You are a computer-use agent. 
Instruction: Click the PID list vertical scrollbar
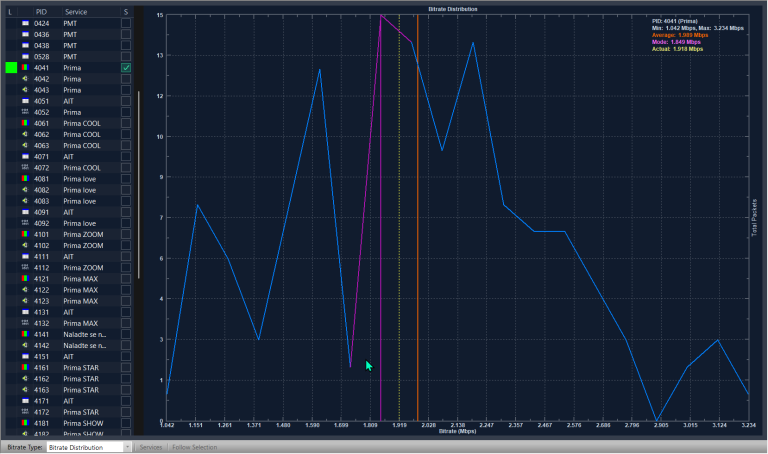click(139, 185)
